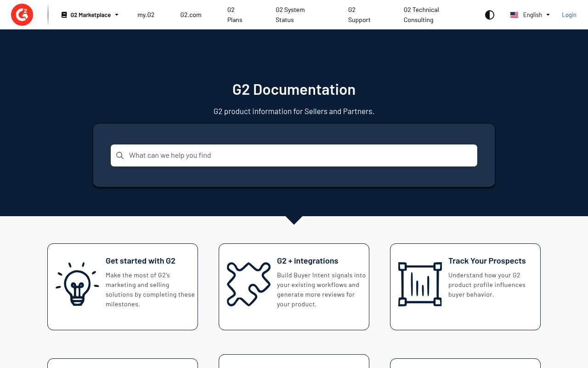Click the puzzle piece icon
The height and width of the screenshot is (368, 588).
(x=249, y=284)
